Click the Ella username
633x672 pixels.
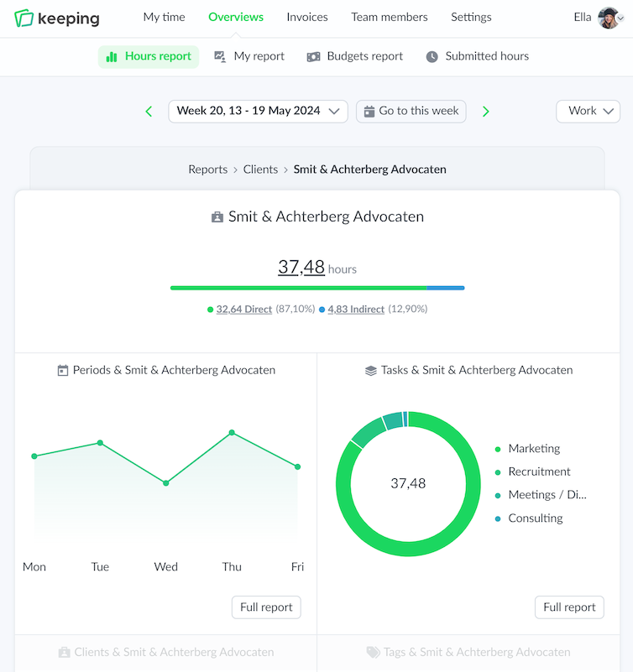click(x=583, y=17)
